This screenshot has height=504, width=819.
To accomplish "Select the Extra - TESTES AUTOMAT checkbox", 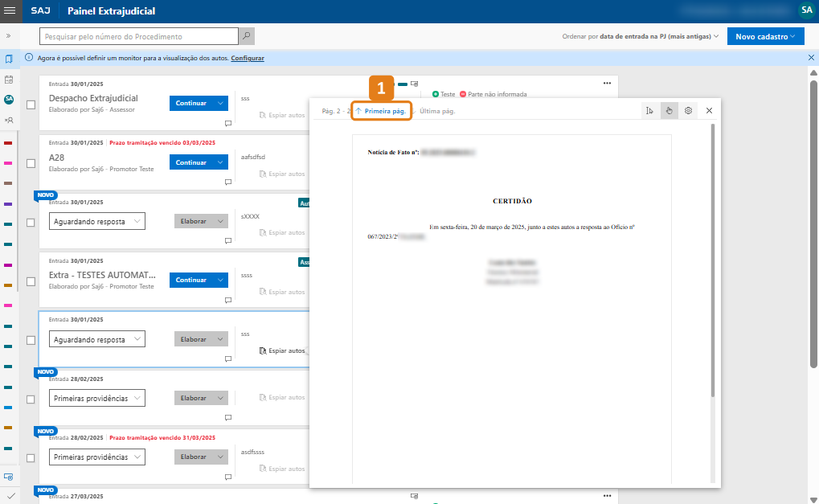I will [x=31, y=281].
